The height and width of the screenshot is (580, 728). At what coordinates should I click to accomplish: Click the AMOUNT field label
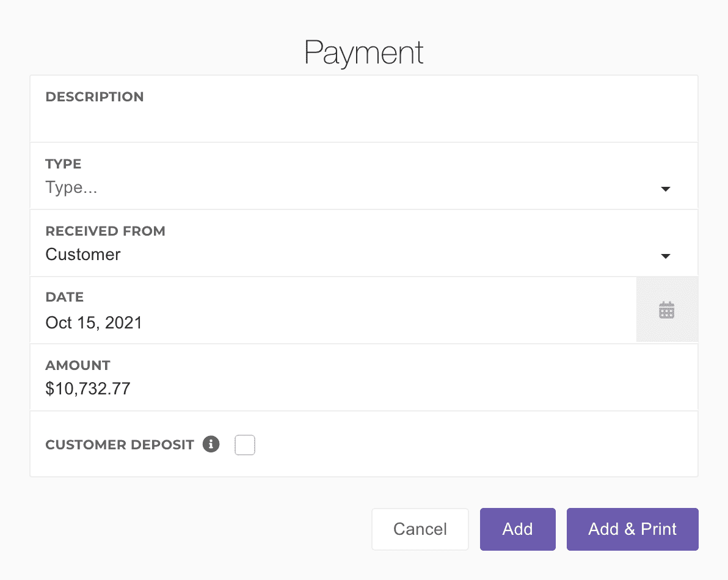tap(78, 365)
